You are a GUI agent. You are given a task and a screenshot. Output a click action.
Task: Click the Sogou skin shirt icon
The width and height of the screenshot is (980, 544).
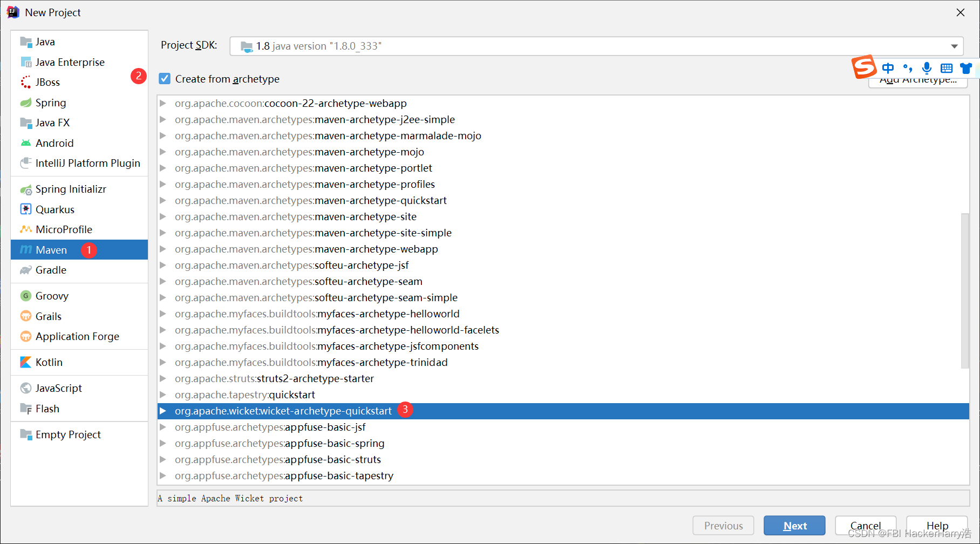coord(966,68)
